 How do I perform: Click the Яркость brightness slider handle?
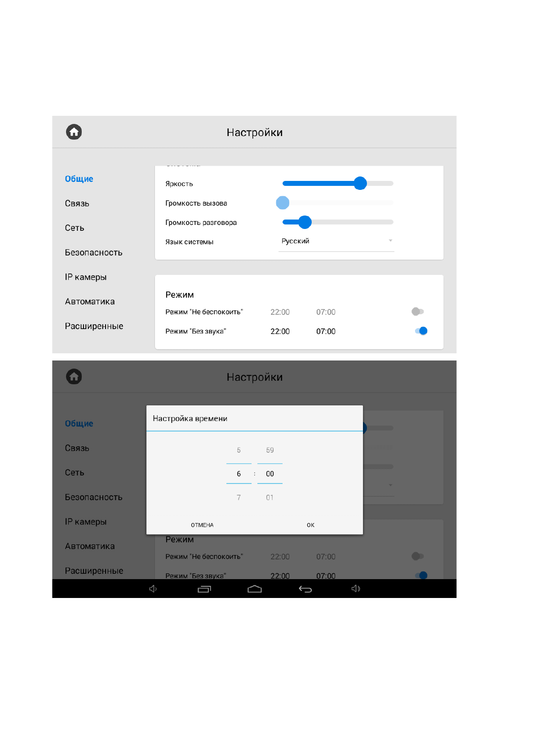tap(360, 183)
